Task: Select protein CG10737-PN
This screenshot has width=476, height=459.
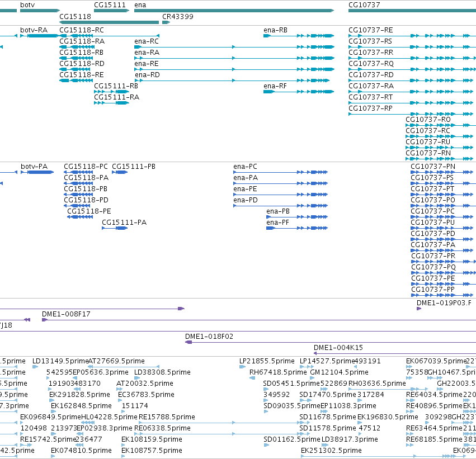Action: click(x=433, y=167)
